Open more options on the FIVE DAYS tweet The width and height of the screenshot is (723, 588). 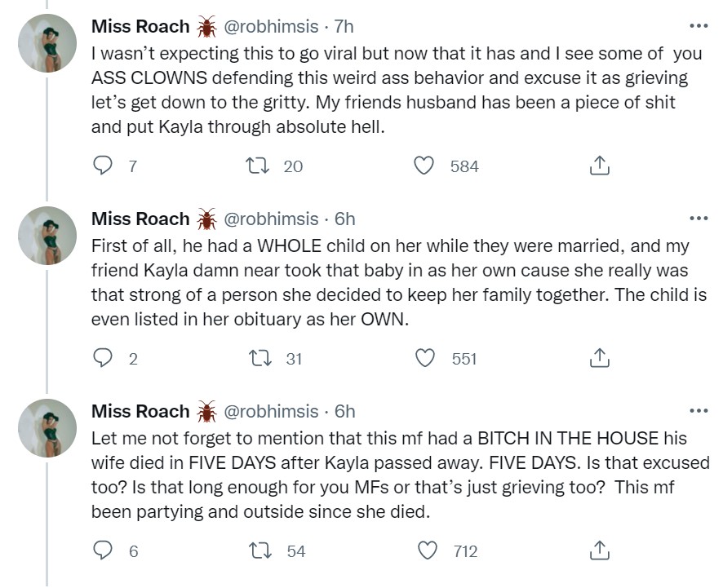coord(699,411)
